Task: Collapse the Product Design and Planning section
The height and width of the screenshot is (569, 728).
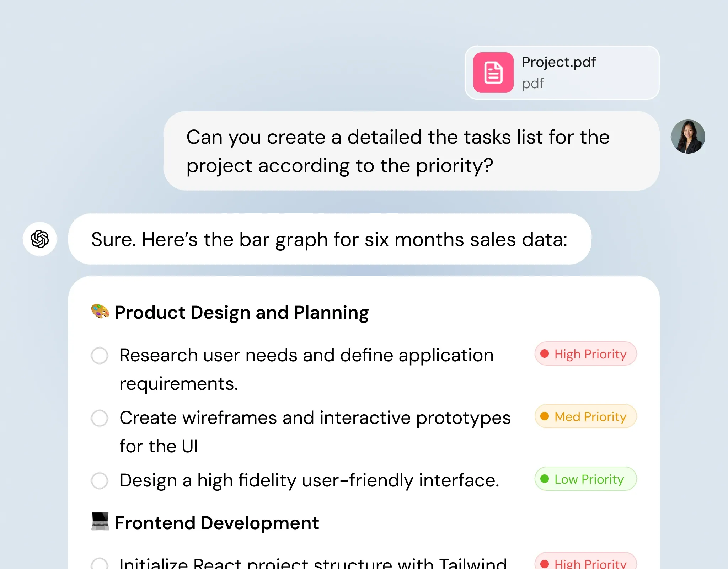Action: 241,313
